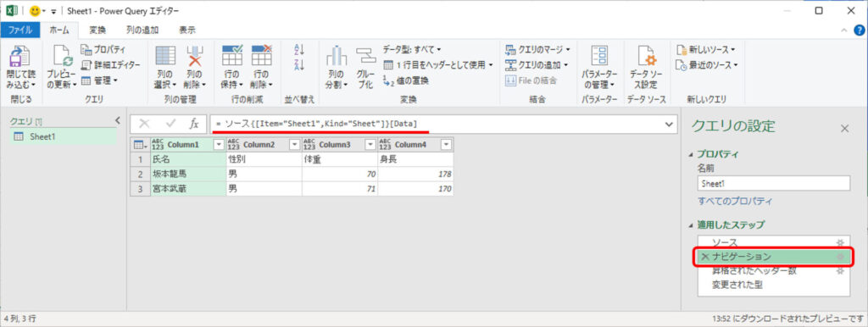Image resolution: width=868 pixels, height=327 pixels.
Task: Cancel the formula edit with the X icon
Action: 144,125
